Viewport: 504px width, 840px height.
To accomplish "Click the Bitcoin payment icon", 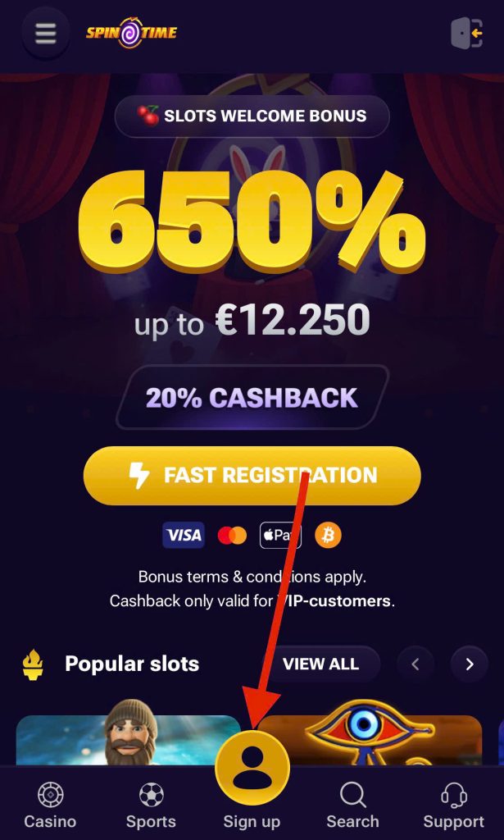I will (328, 536).
